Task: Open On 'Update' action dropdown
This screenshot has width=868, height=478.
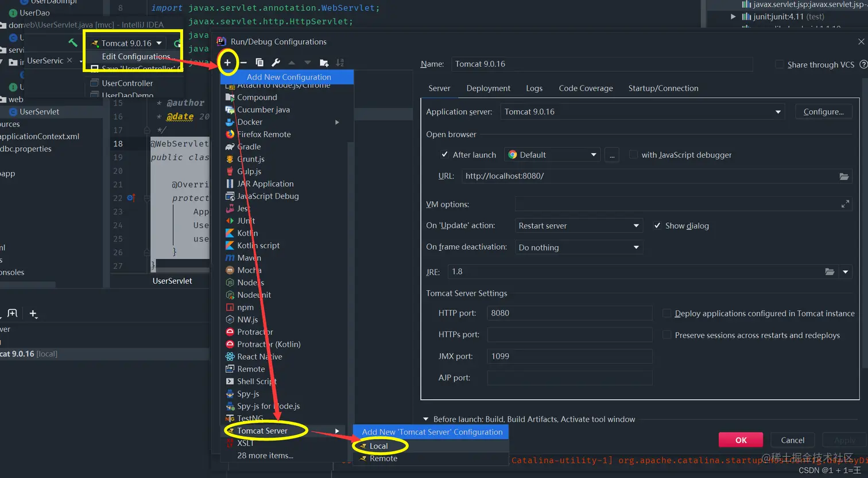Action: coord(579,226)
